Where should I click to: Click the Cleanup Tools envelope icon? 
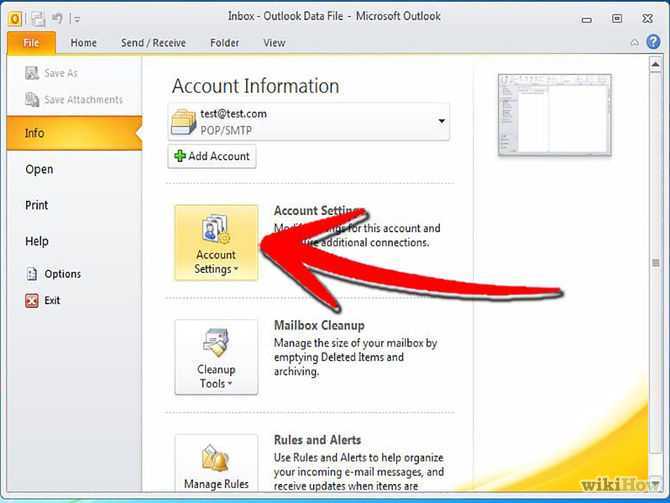216,343
